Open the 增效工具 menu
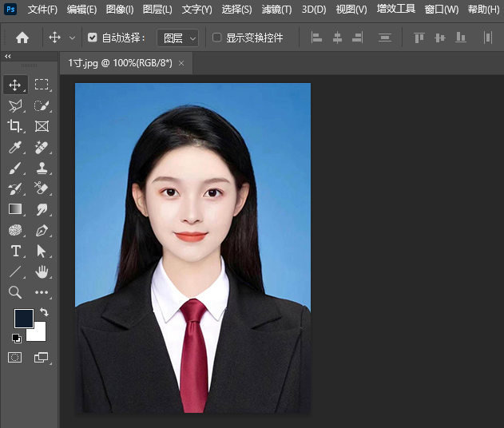 [x=396, y=9]
